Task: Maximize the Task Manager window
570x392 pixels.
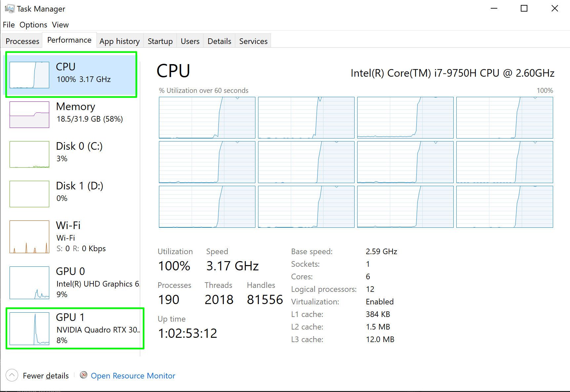Action: coord(524,8)
